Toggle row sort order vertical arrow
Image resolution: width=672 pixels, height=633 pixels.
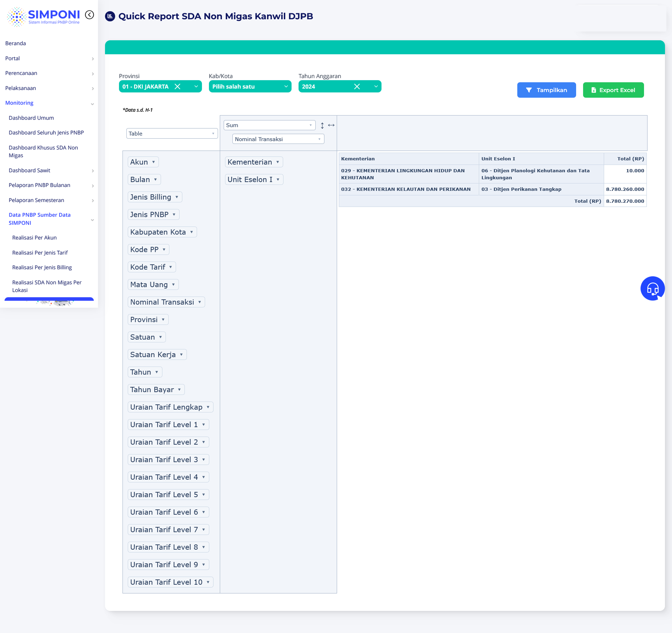[322, 125]
